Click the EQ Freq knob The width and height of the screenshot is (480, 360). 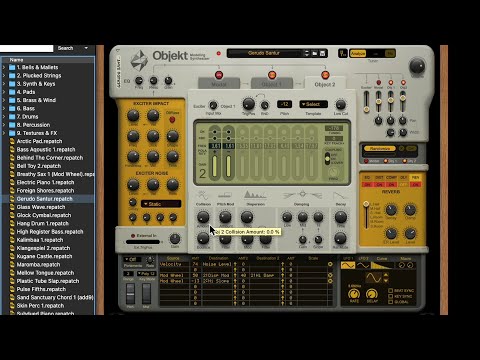[x=139, y=80]
